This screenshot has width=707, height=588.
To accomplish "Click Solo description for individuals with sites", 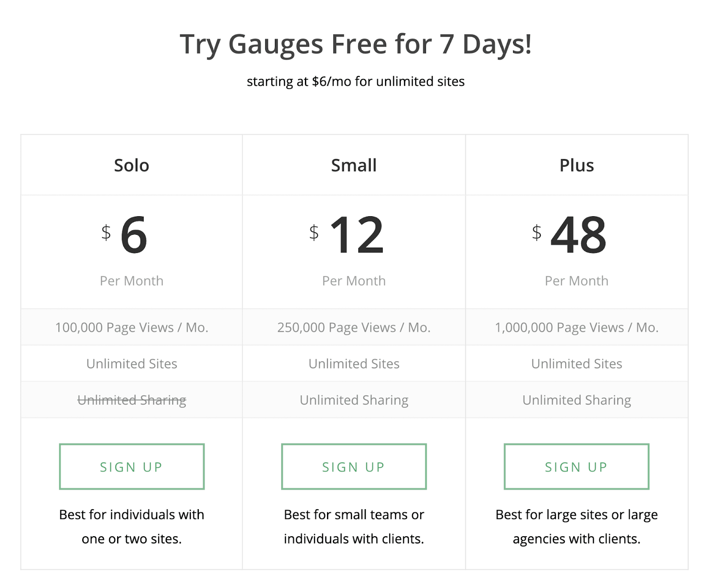I will pos(131,526).
